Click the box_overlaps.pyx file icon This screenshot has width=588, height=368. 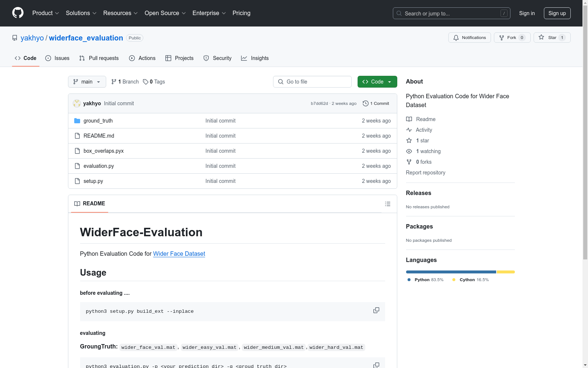pos(77,151)
